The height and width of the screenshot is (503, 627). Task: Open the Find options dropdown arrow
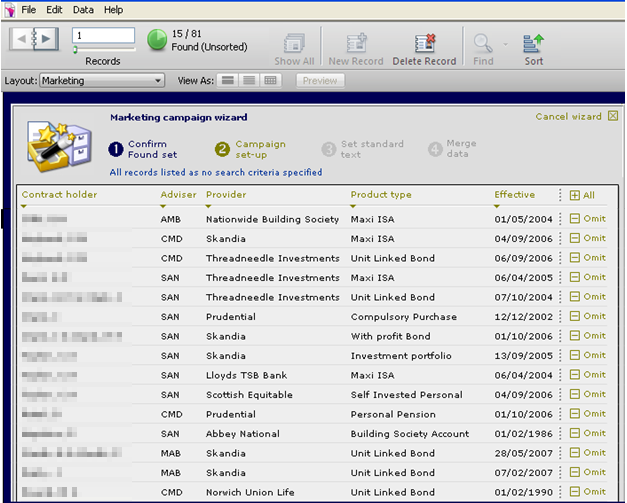(505, 44)
